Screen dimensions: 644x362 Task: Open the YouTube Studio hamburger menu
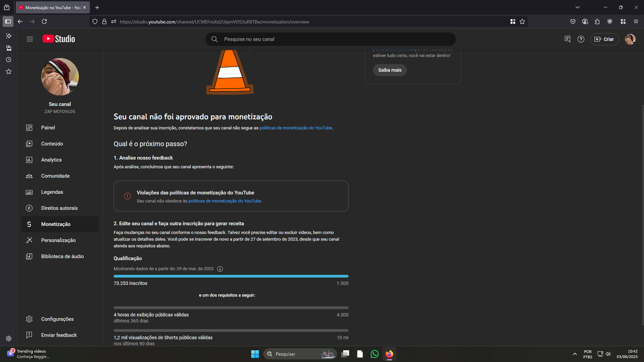point(30,39)
